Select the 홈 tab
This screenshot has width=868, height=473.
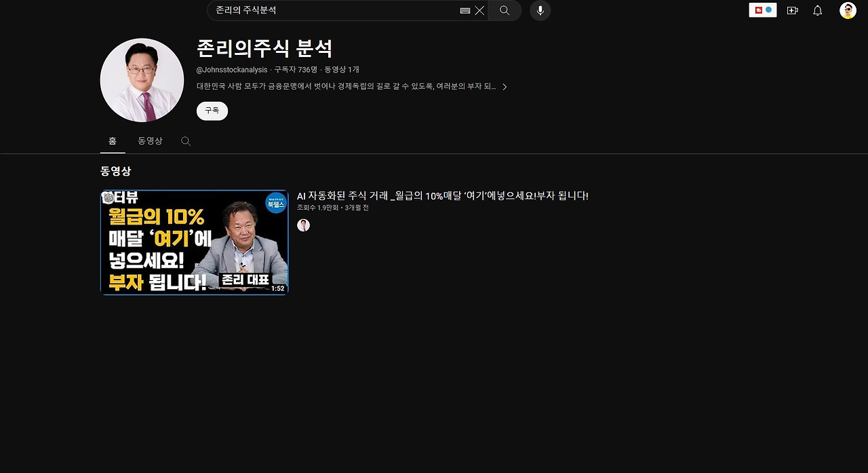[112, 141]
